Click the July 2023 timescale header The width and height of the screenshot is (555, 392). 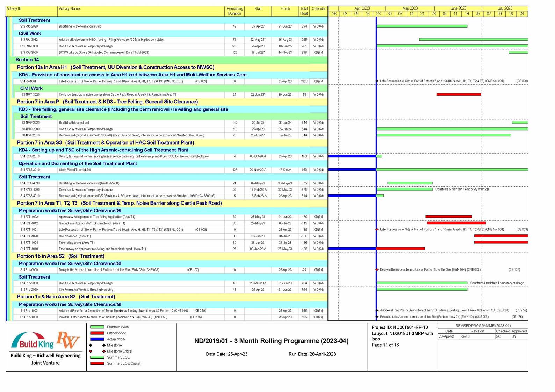click(505, 8)
